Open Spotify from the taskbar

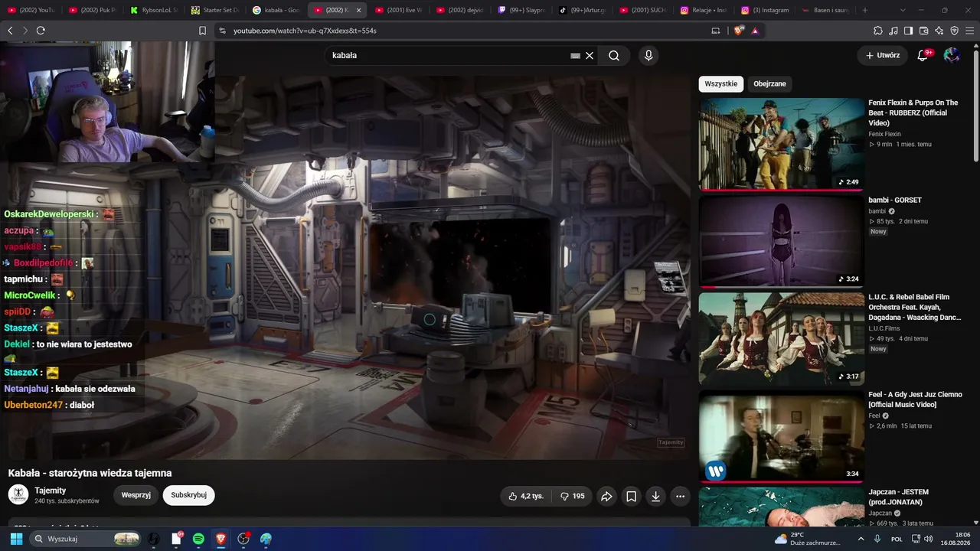point(198,539)
